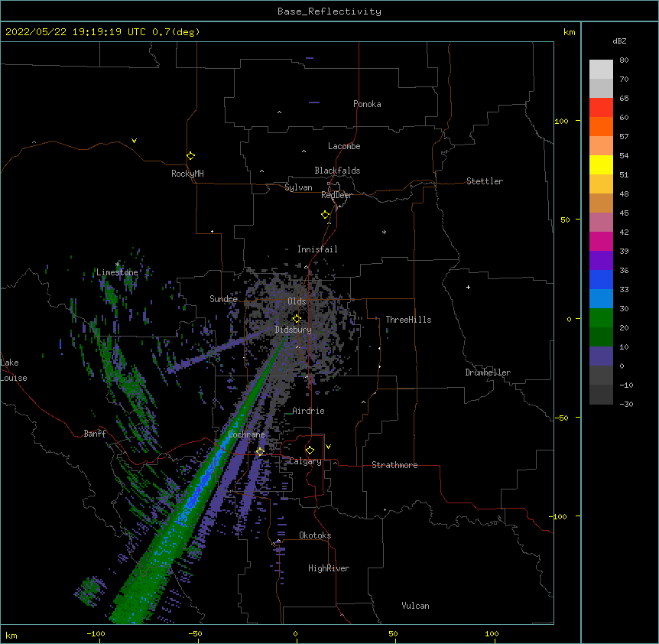
Task: Click the yellow diamond marker above the Calgary label
Action: (x=310, y=450)
